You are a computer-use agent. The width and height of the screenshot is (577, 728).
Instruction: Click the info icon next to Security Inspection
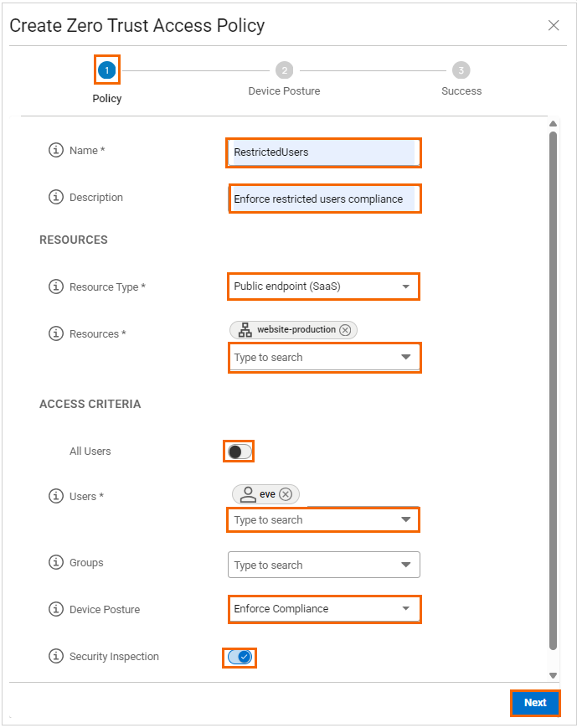[x=56, y=657]
